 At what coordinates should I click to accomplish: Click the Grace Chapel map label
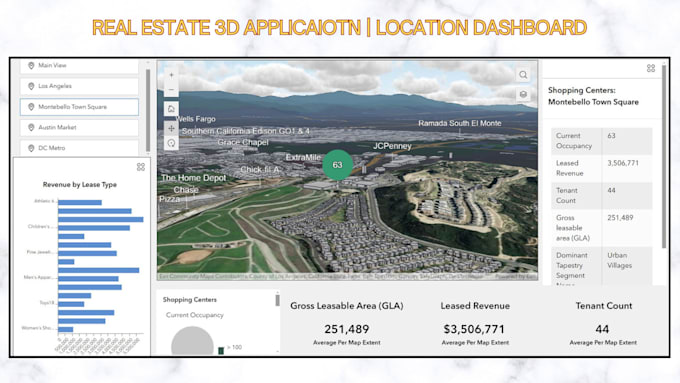243,142
